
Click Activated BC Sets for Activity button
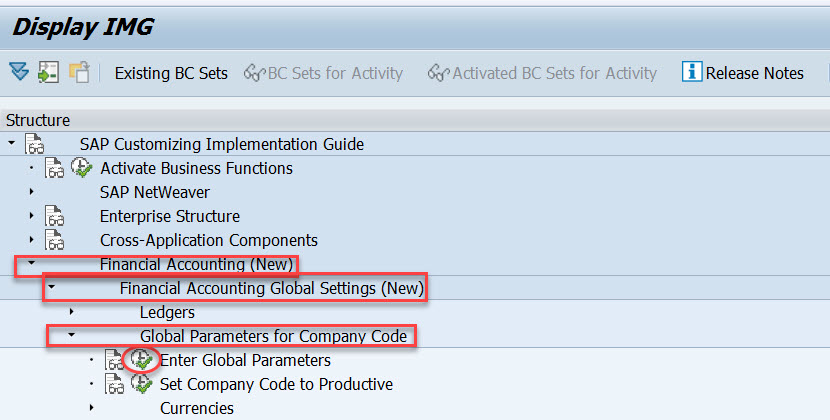[543, 73]
